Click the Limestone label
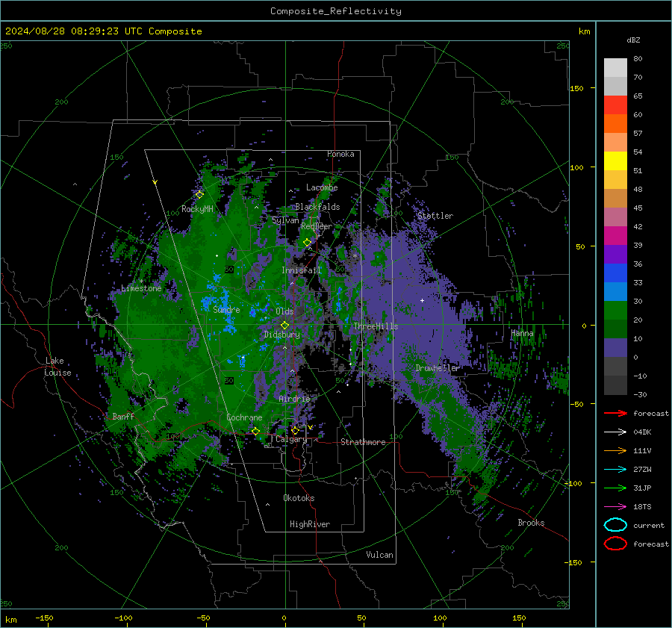Image resolution: width=672 pixels, height=628 pixels. [141, 288]
